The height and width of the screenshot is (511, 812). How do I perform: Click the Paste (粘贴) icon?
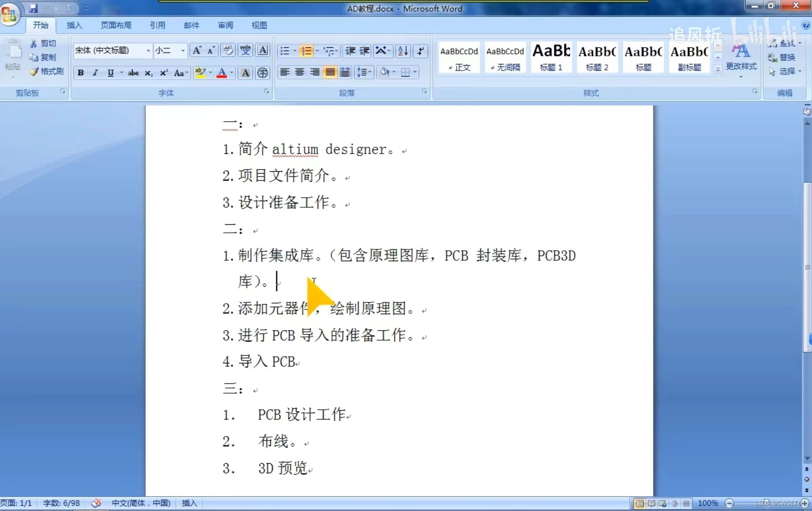tap(13, 50)
